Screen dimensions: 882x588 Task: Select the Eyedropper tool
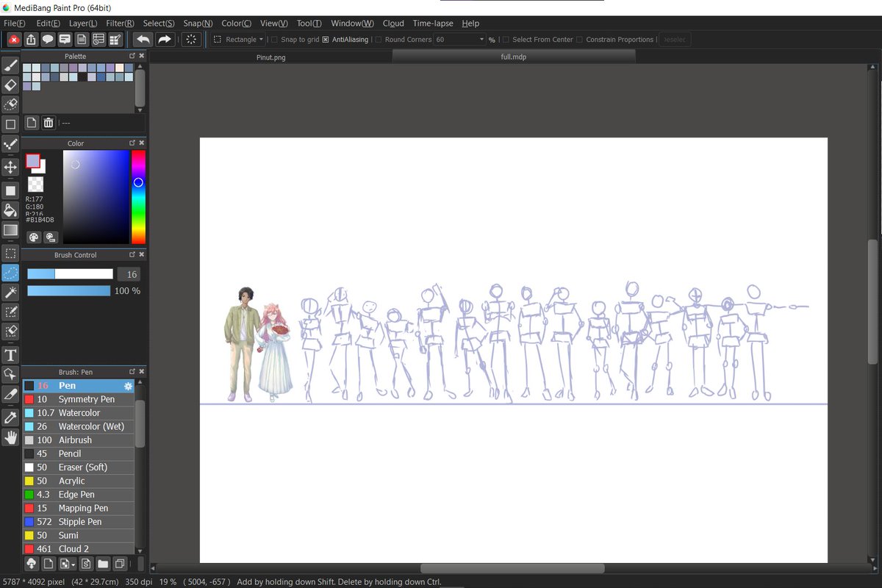pyautogui.click(x=10, y=417)
